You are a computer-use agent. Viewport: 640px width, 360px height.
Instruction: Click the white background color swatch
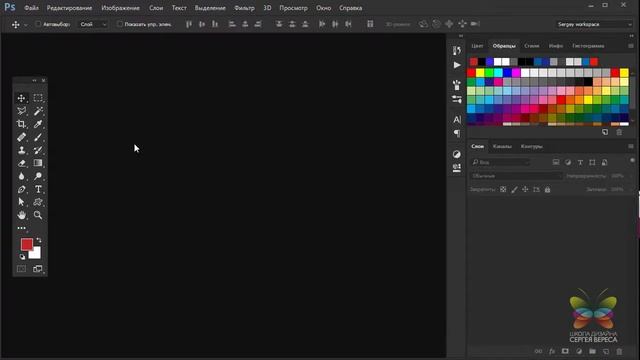pos(36,254)
